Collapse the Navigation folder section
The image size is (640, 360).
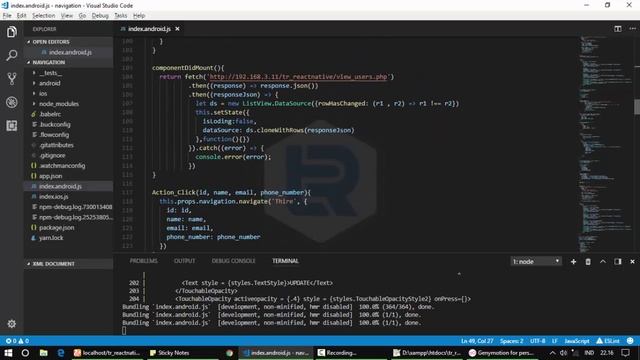pyautogui.click(x=68, y=62)
